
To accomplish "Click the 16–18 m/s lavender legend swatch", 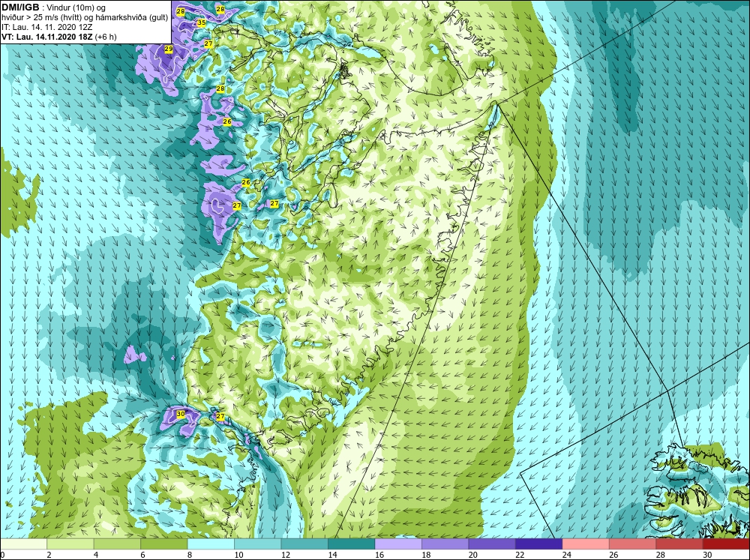I will 398,544.
